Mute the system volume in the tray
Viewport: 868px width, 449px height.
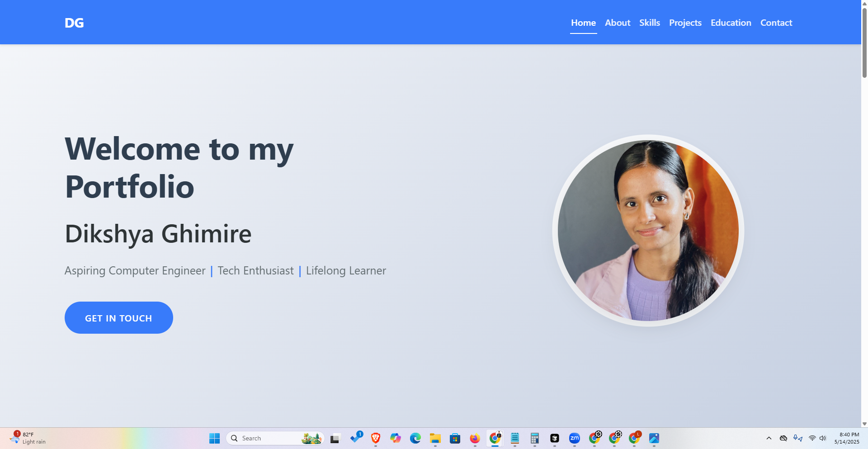(822, 438)
